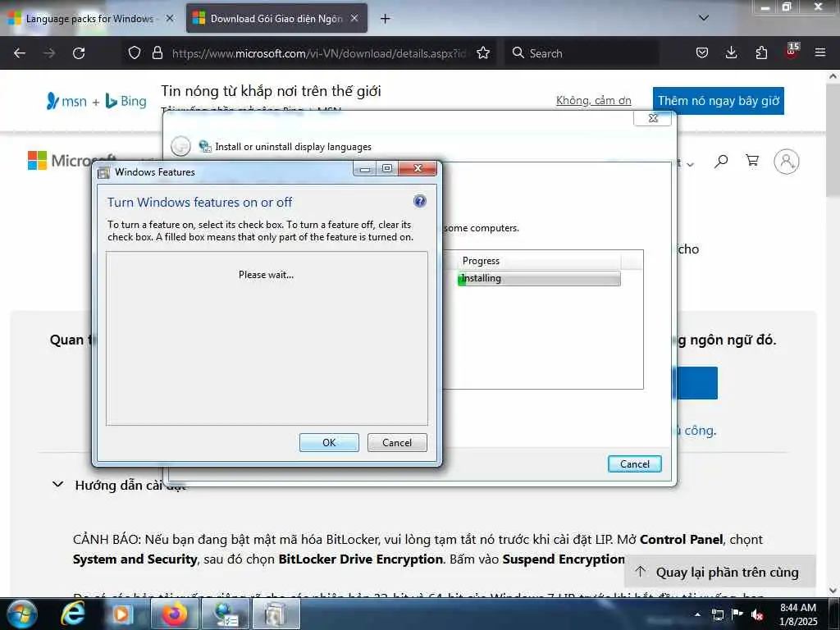Open Windows Media Player from taskbar
840x630 pixels.
[x=121, y=614]
